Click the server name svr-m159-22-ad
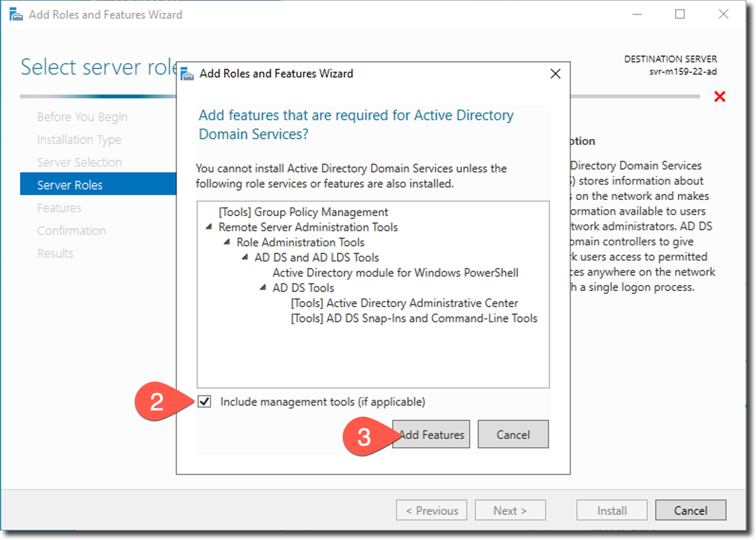756x540 pixels. point(683,72)
